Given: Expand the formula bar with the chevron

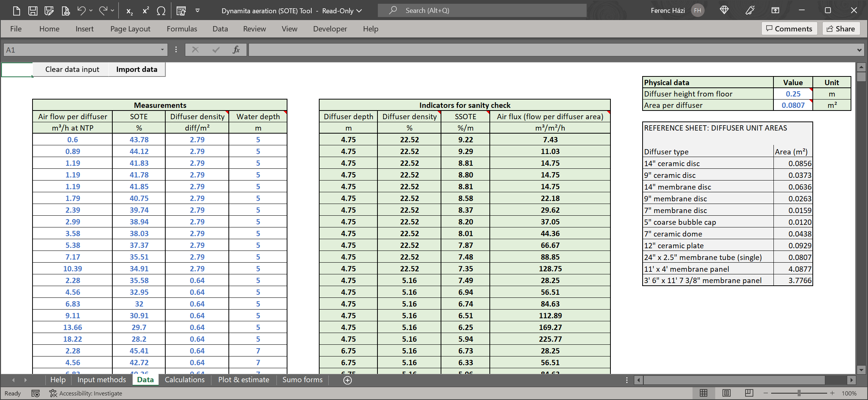Looking at the screenshot, I should (859, 50).
